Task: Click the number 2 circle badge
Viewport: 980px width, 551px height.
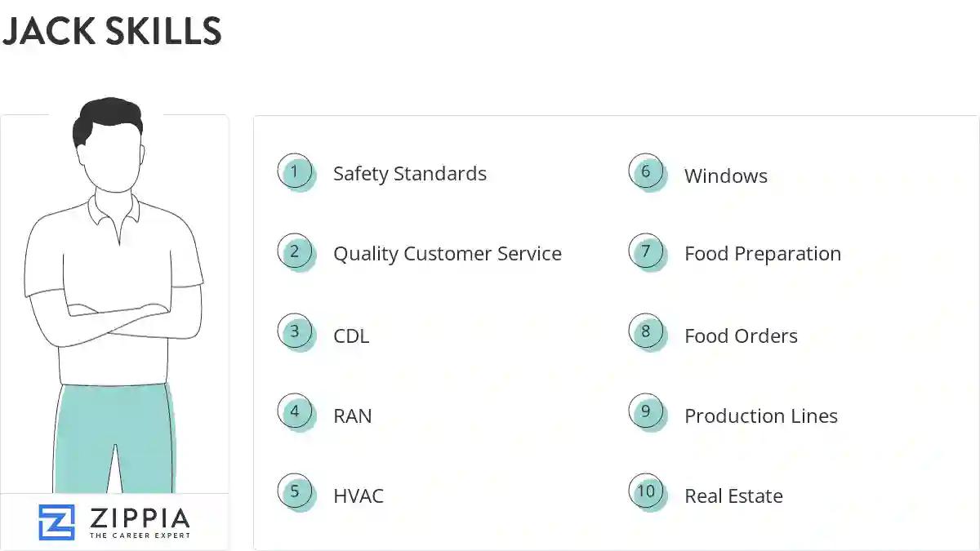Action: (295, 252)
